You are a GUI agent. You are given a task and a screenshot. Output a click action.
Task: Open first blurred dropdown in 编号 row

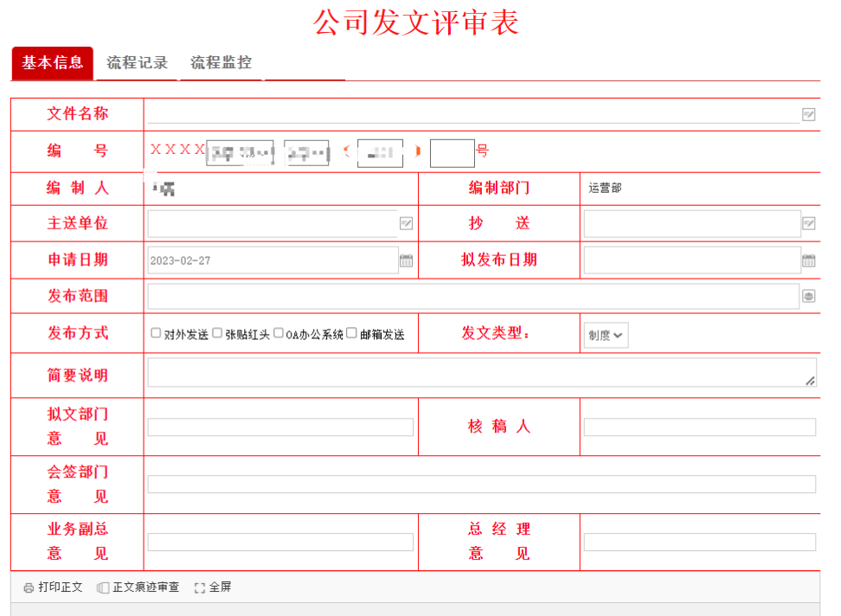pyautogui.click(x=241, y=153)
